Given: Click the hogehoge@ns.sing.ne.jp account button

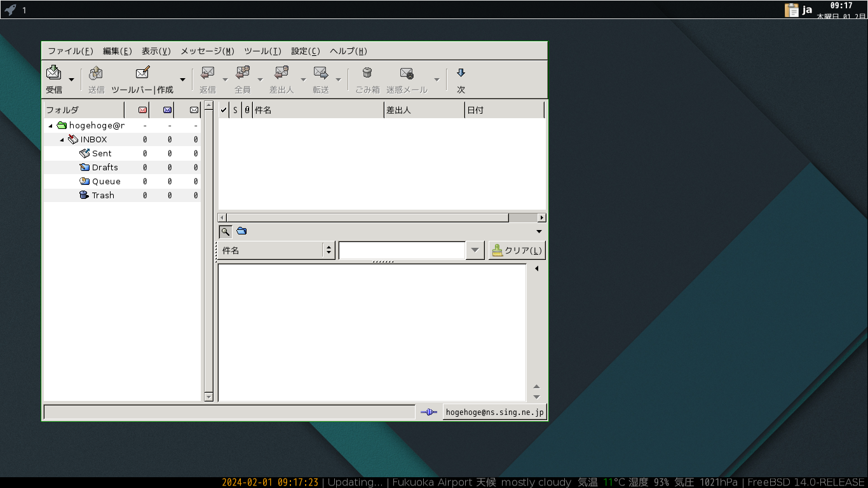Looking at the screenshot, I should point(495,412).
